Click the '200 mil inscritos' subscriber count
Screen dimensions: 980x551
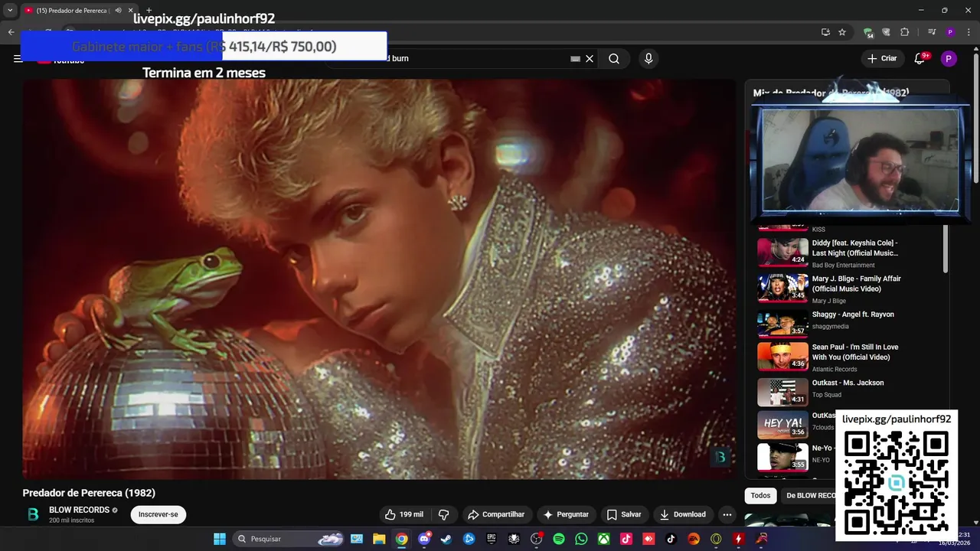pyautogui.click(x=71, y=520)
